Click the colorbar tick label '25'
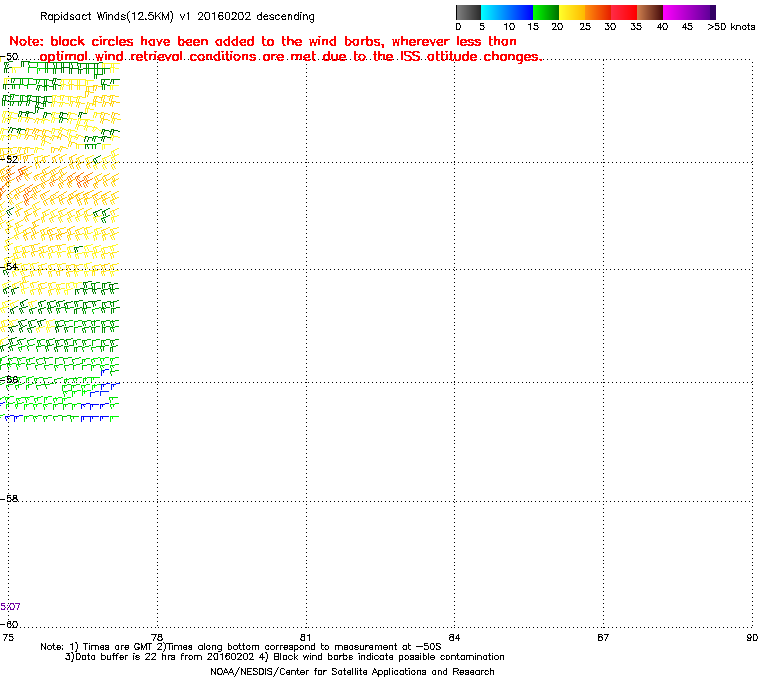Viewport: 760px width, 688px height. (585, 27)
